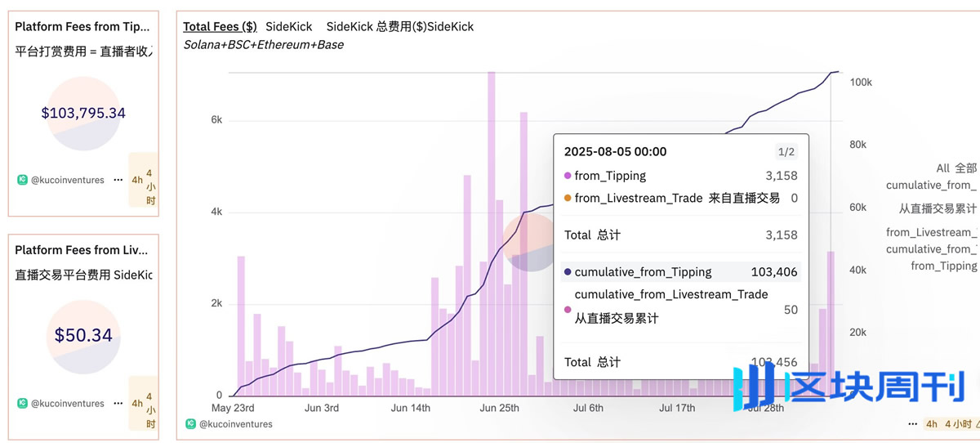Screen dimensions: 980x443
Task: Open the Total Fees ($) title link
Action: coord(220,27)
